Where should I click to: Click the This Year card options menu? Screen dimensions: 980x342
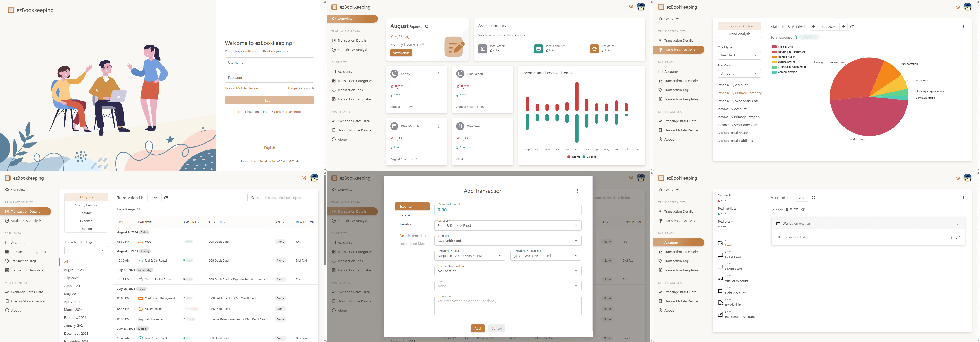(505, 126)
